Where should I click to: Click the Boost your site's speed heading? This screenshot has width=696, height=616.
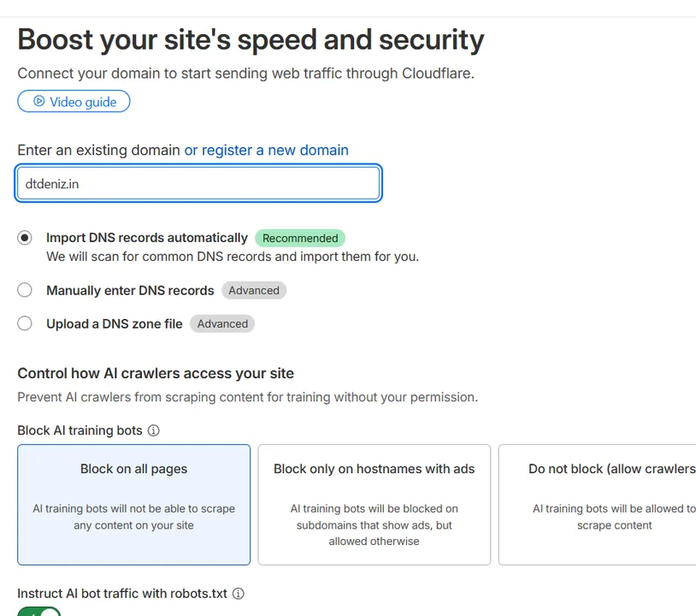point(251,40)
